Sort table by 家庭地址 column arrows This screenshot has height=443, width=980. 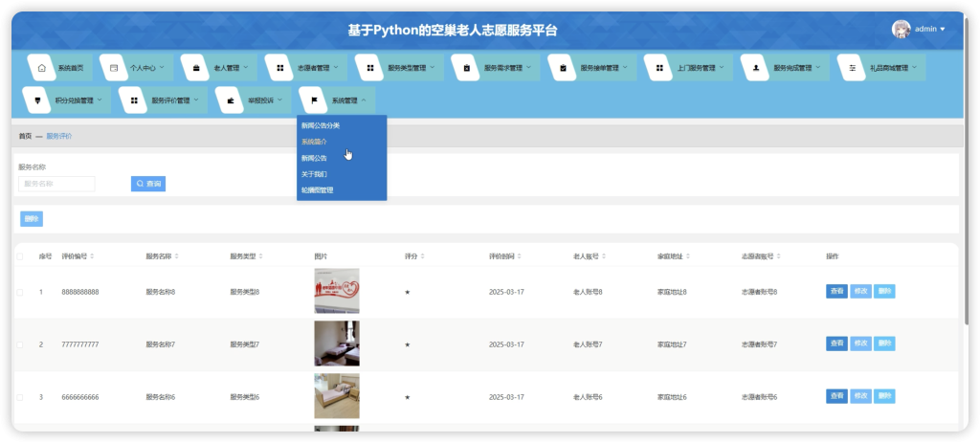(687, 256)
